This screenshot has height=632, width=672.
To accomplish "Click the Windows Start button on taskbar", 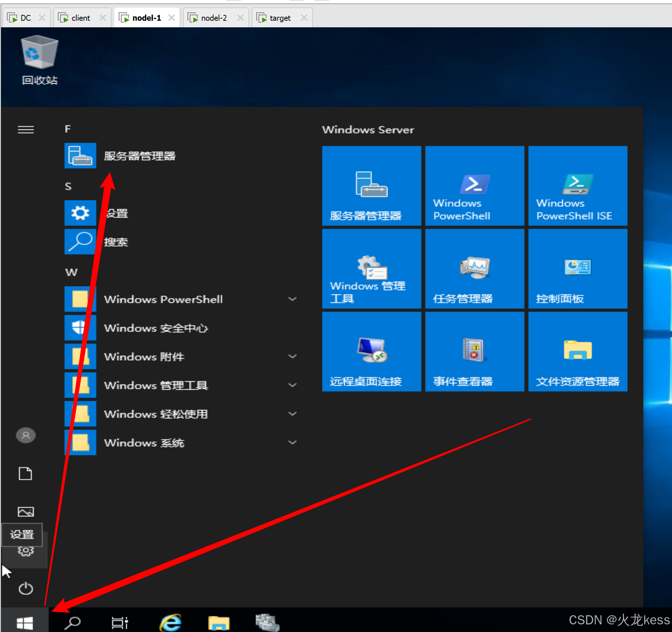I will pos(25,622).
